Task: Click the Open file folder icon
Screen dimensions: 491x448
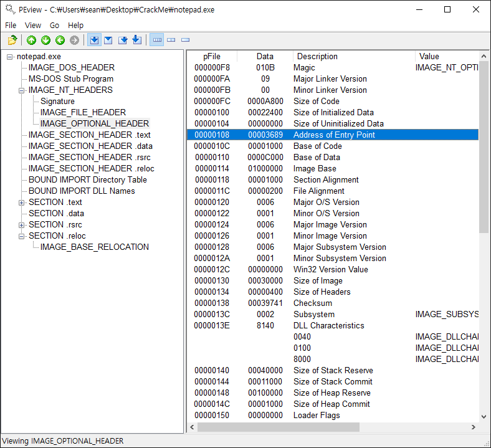Action: 12,40
